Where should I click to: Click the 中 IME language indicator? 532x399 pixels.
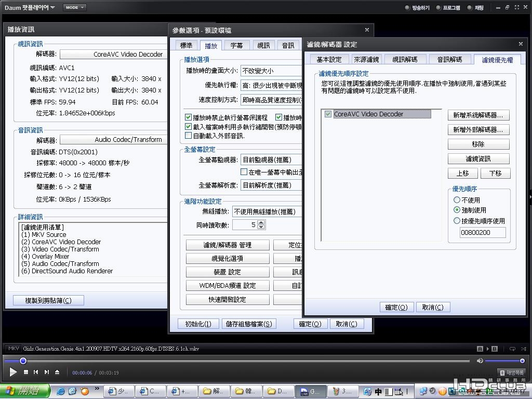click(x=378, y=392)
